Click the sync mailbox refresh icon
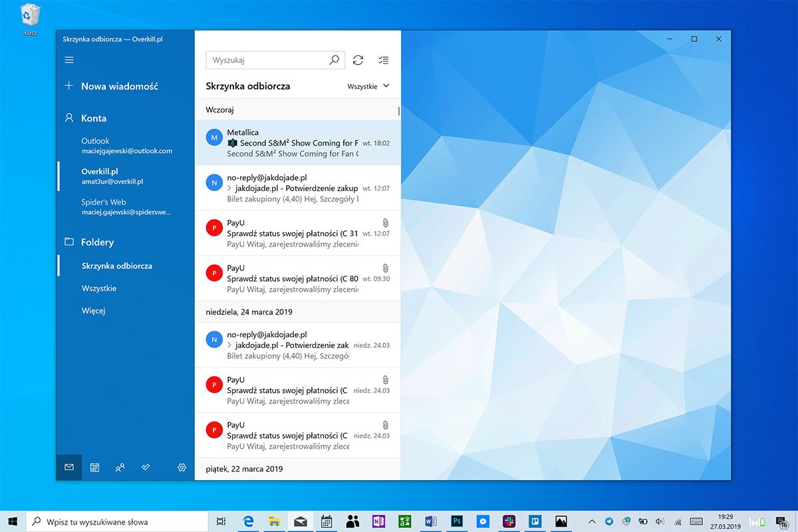The width and height of the screenshot is (798, 532). pos(358,60)
